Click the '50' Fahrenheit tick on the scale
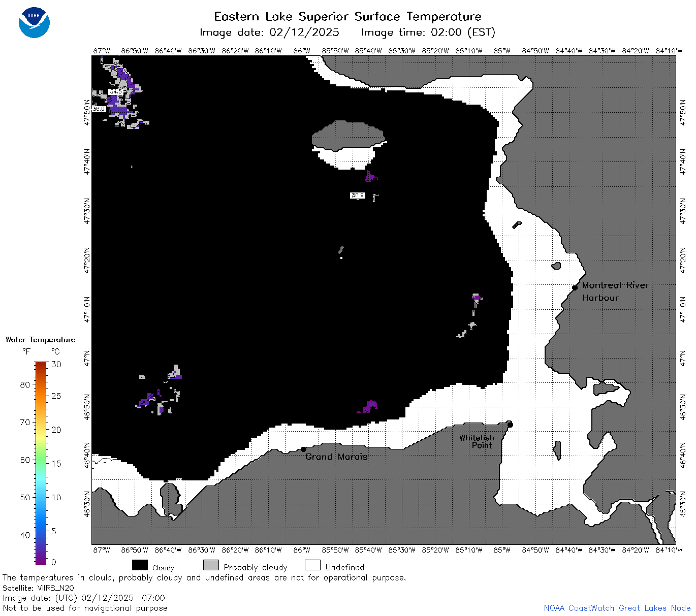 (x=25, y=497)
